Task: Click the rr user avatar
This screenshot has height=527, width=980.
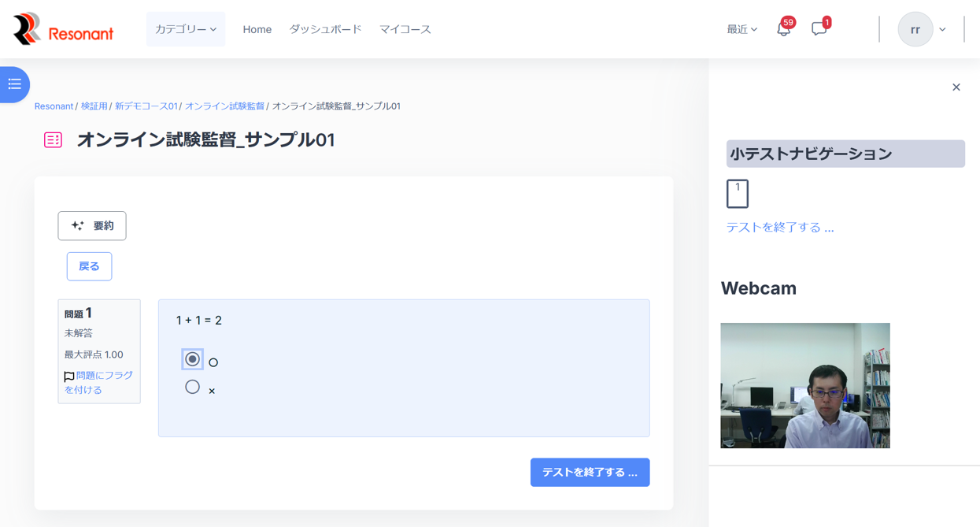Action: coord(915,30)
